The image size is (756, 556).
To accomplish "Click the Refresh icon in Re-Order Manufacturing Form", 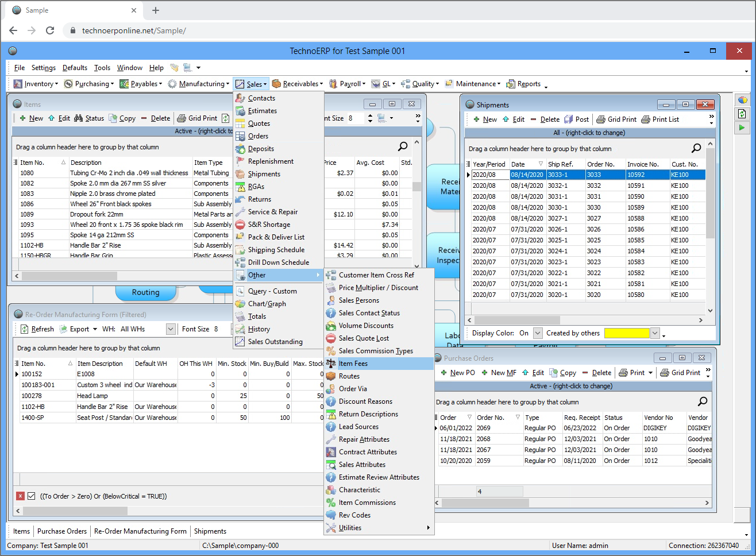I will coord(25,329).
